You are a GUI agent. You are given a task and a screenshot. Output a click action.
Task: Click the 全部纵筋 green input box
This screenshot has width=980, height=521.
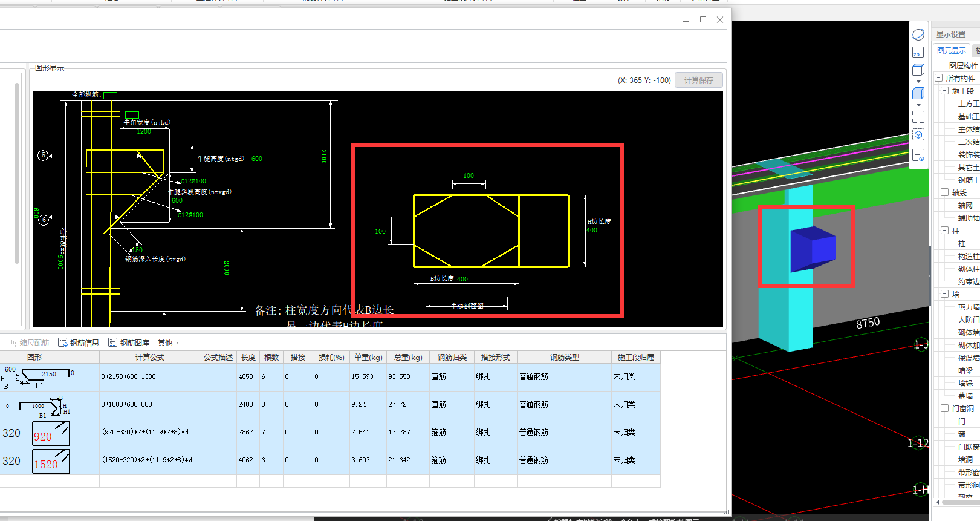(110, 95)
